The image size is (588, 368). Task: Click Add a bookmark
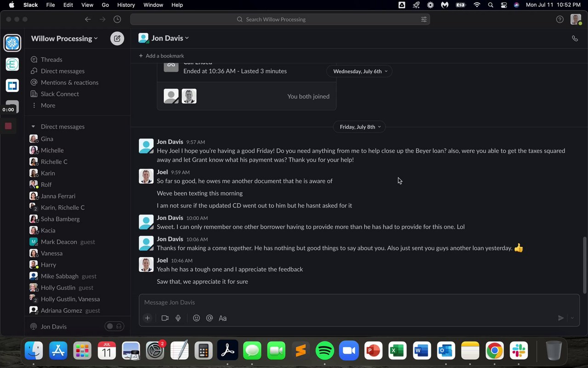[161, 56]
